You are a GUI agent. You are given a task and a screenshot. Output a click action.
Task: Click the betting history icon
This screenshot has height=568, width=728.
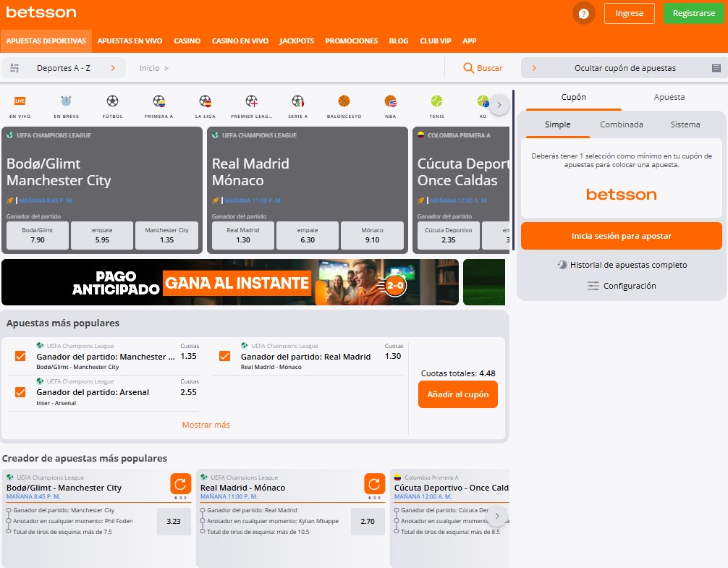(x=562, y=265)
